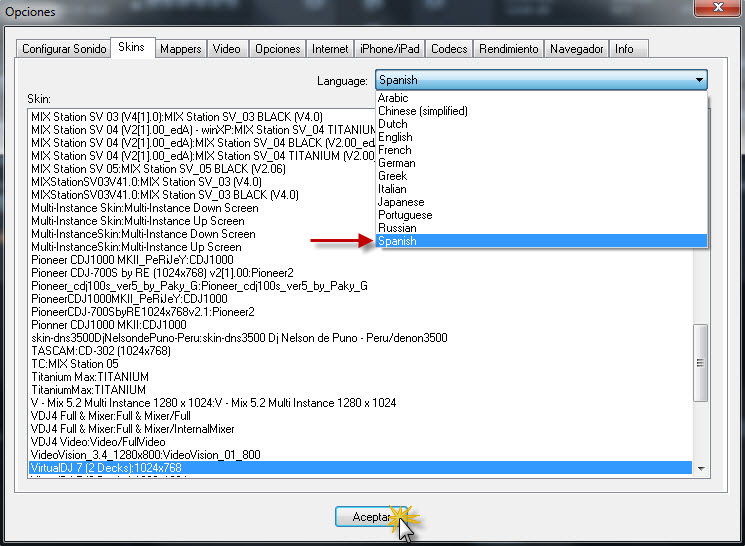Select the Rendimiento tab
Image resolution: width=745 pixels, height=546 pixels.
[508, 49]
